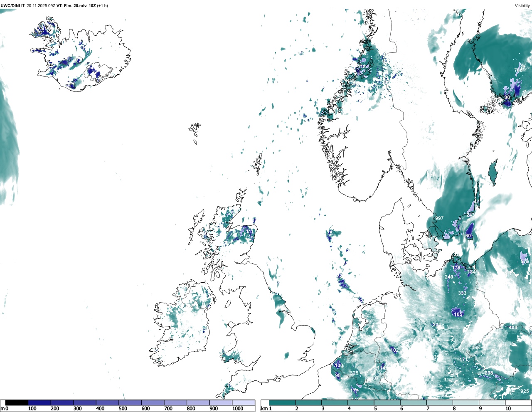Click the "IT: 20.11.2025 09Z" initial time text

coord(38,6)
